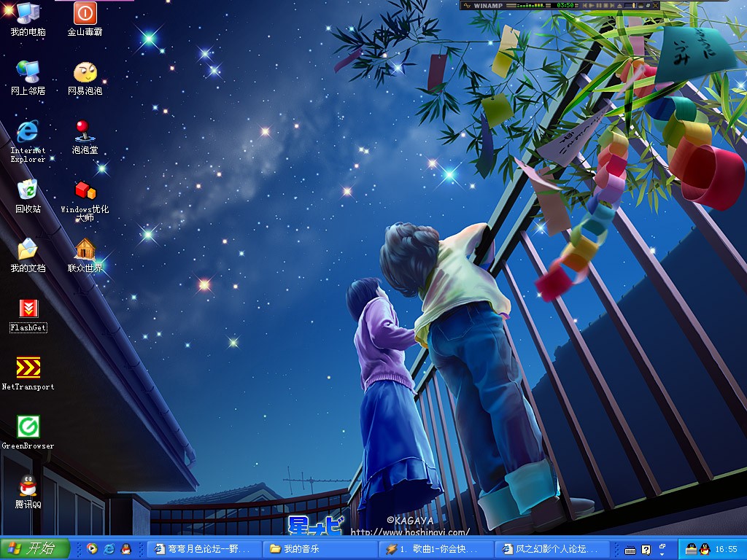
Task: Launch Windows Media Player from quick launch
Action: (x=92, y=549)
